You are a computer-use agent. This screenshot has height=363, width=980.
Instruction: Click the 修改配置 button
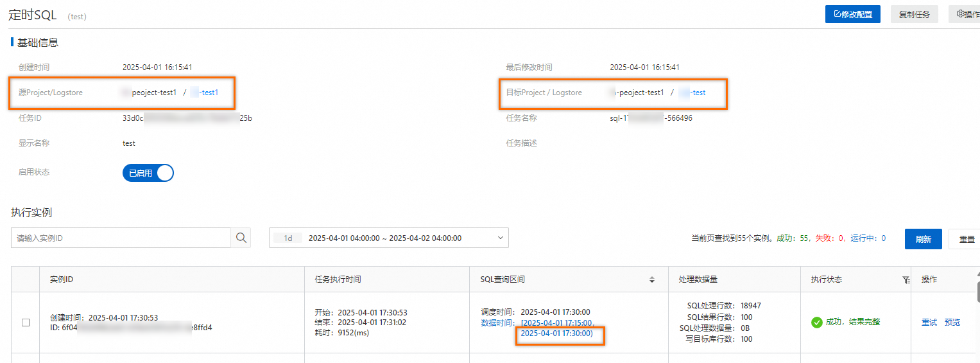852,14
